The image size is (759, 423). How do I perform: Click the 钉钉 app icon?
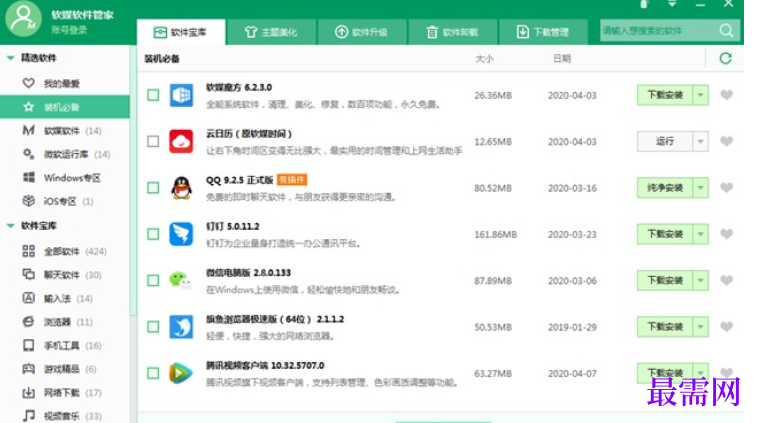click(181, 234)
